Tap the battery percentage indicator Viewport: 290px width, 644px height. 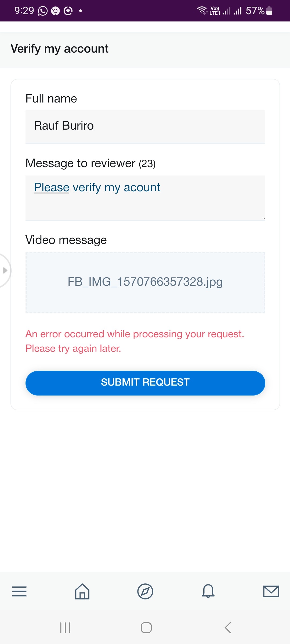pos(255,11)
